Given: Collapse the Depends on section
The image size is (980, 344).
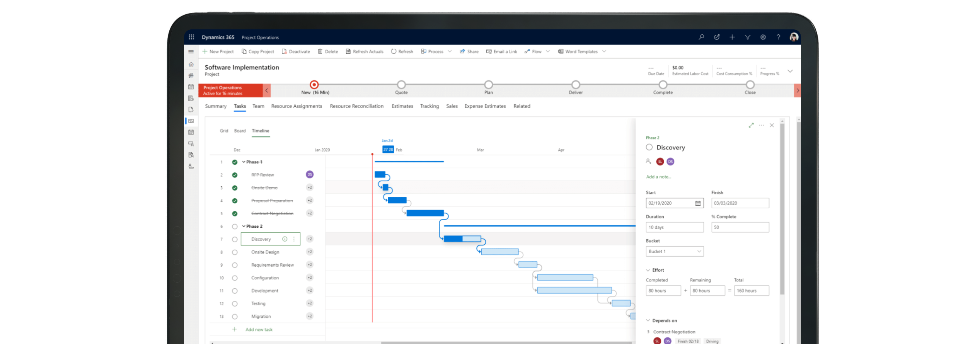Looking at the screenshot, I should click(x=648, y=320).
